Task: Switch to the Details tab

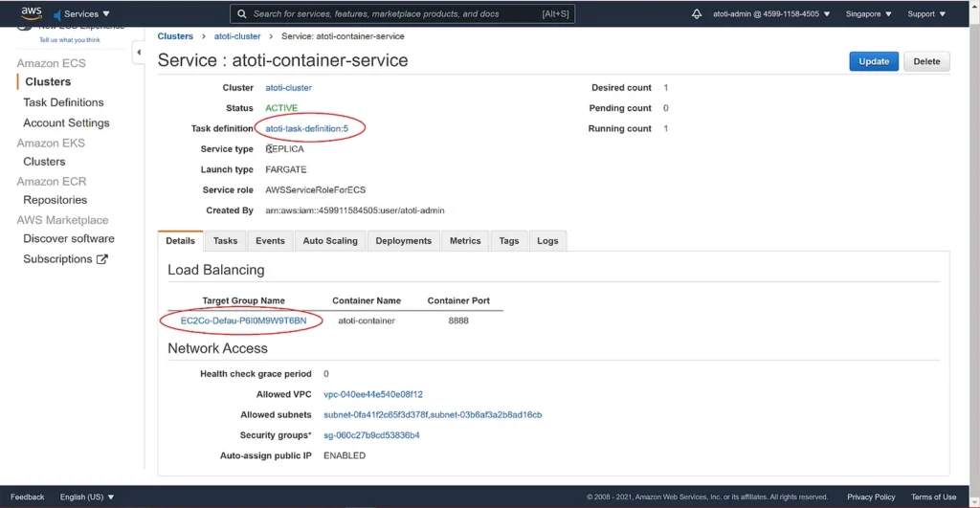Action: pyautogui.click(x=181, y=240)
